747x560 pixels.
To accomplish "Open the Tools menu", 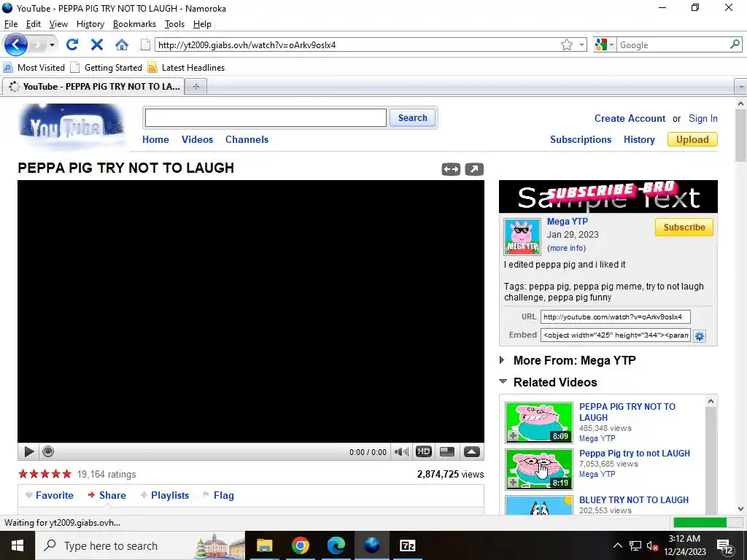I will click(174, 24).
